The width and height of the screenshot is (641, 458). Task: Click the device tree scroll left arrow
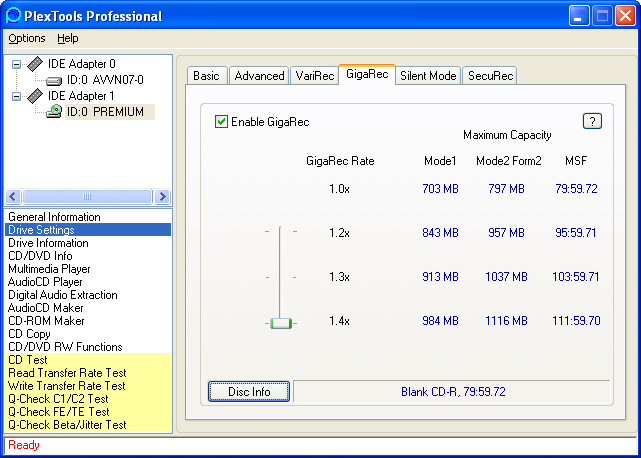13,197
